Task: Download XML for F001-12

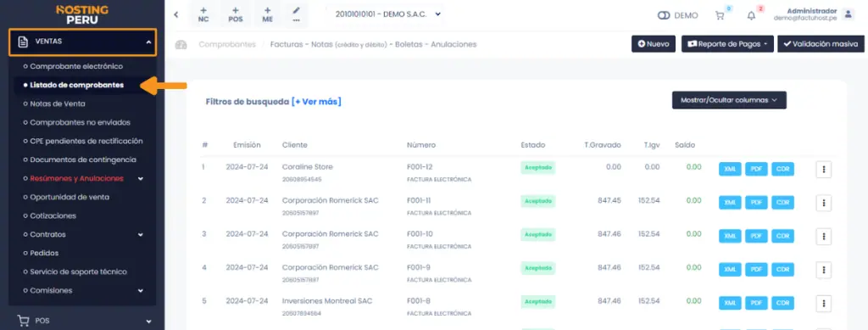Action: (x=730, y=170)
